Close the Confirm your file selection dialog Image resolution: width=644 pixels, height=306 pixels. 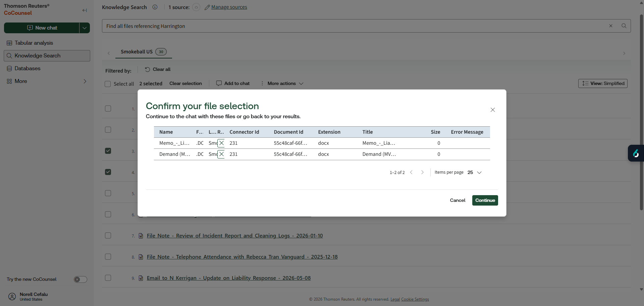[493, 110]
